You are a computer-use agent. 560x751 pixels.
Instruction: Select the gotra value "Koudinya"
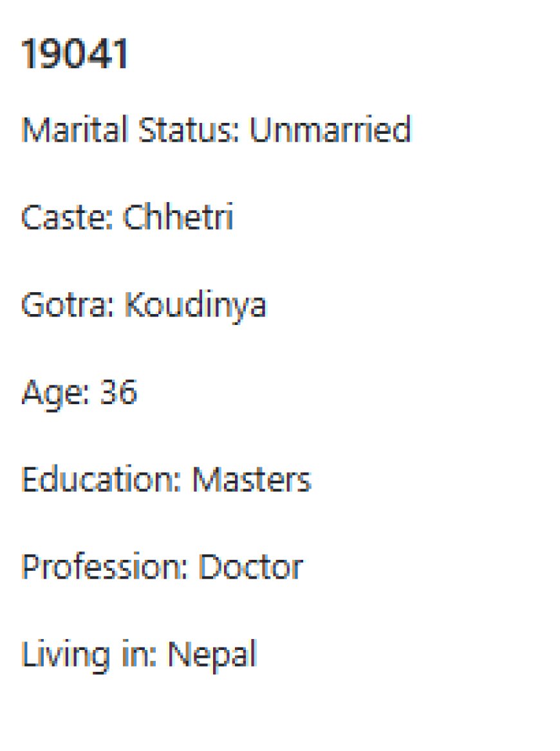point(195,305)
